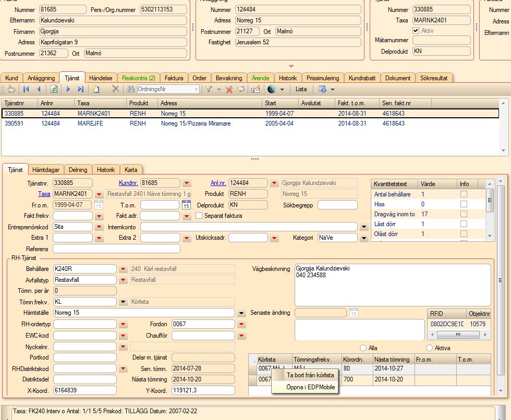Open the Taxa lookup dropdown arrow
Image resolution: width=511 pixels, height=420 pixels.
[99, 194]
